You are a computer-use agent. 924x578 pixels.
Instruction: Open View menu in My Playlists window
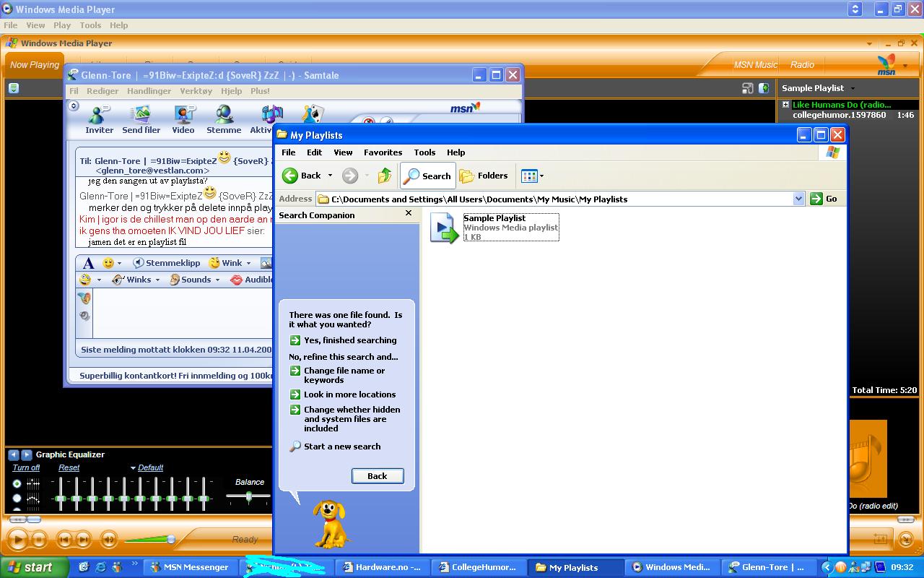343,152
